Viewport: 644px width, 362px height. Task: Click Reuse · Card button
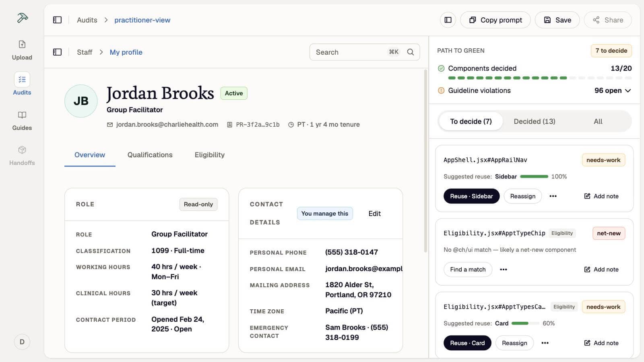coord(467,343)
